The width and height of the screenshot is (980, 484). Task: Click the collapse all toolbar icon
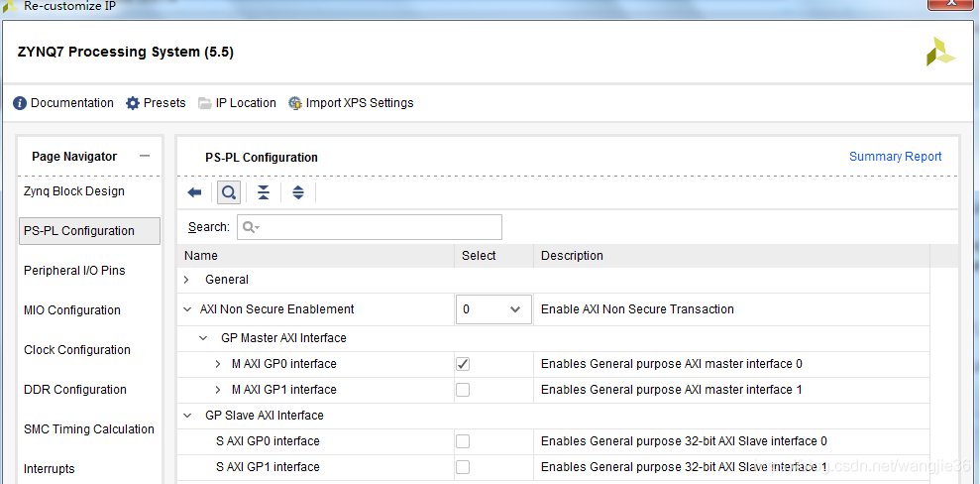[264, 192]
